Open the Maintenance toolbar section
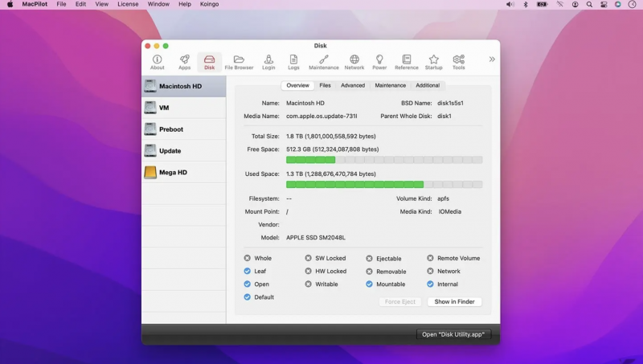 [324, 63]
